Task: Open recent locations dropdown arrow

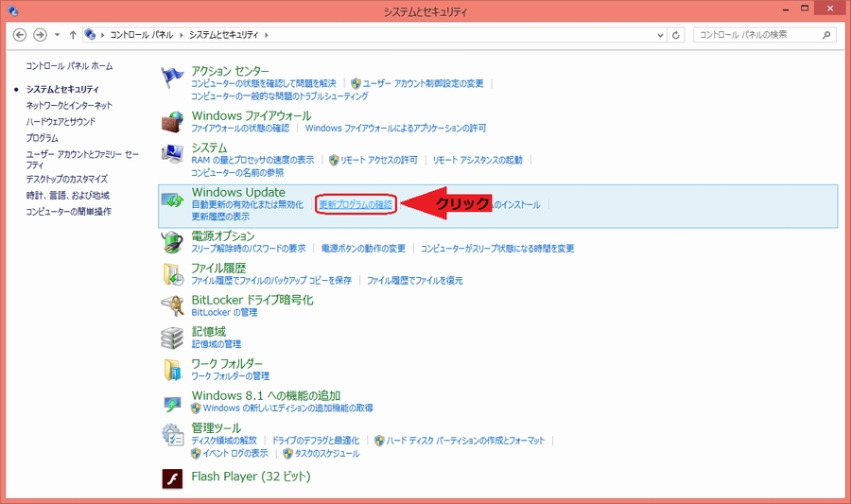Action: (x=57, y=35)
